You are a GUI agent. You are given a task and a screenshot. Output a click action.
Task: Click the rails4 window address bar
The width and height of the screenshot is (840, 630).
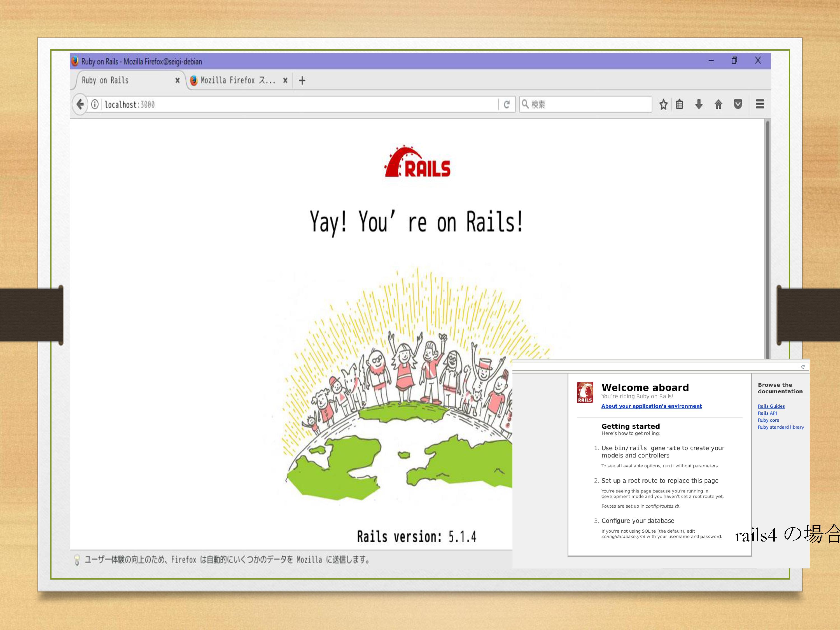pos(655,367)
